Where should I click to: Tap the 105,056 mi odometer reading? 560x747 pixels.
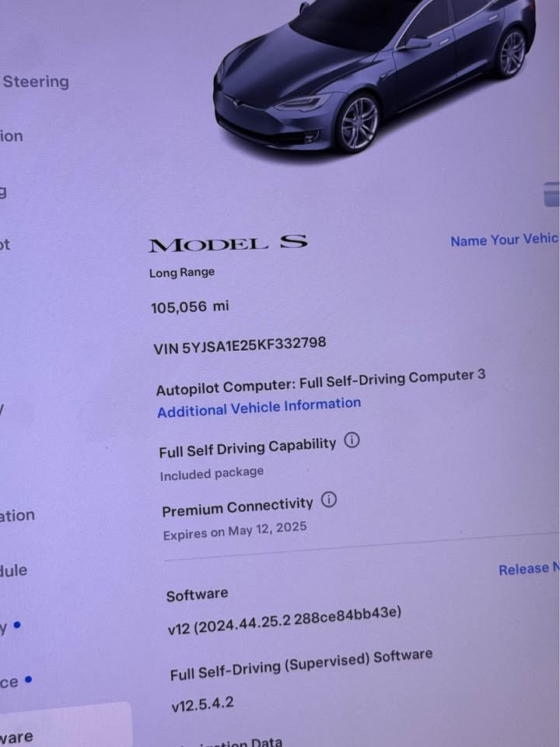click(190, 307)
